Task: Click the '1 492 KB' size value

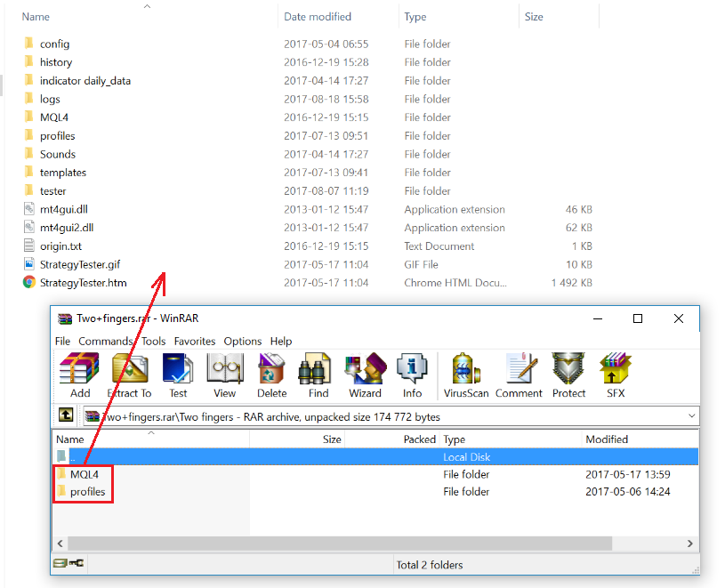Action: click(571, 283)
